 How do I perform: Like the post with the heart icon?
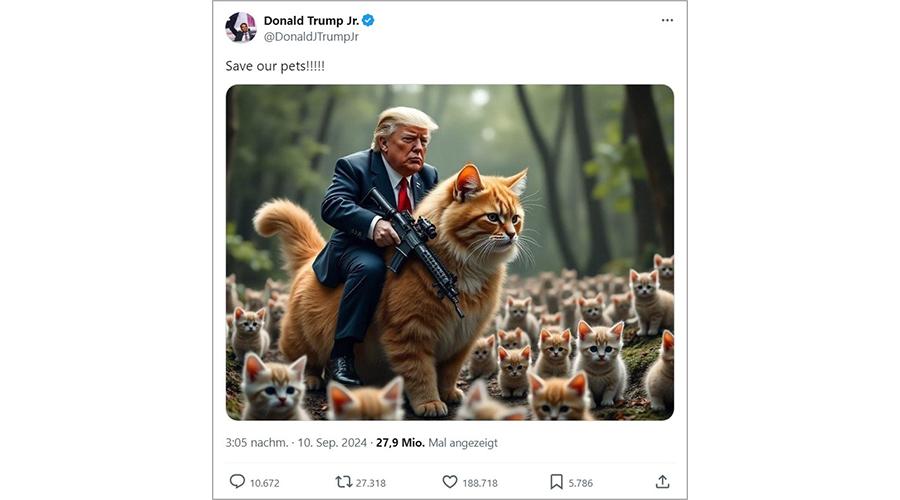tap(450, 482)
